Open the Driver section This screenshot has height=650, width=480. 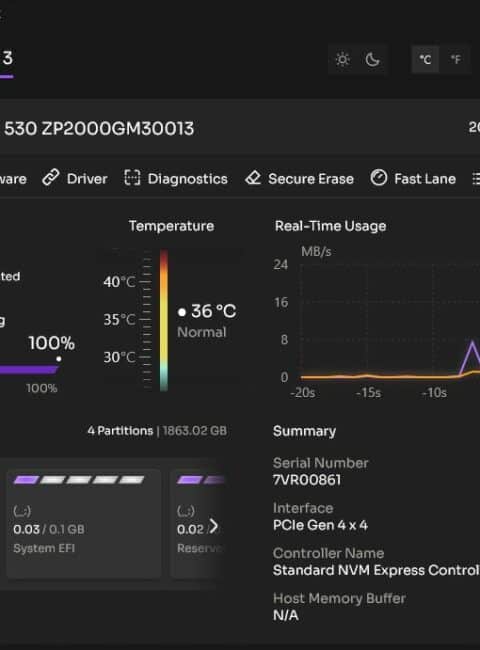(x=75, y=179)
